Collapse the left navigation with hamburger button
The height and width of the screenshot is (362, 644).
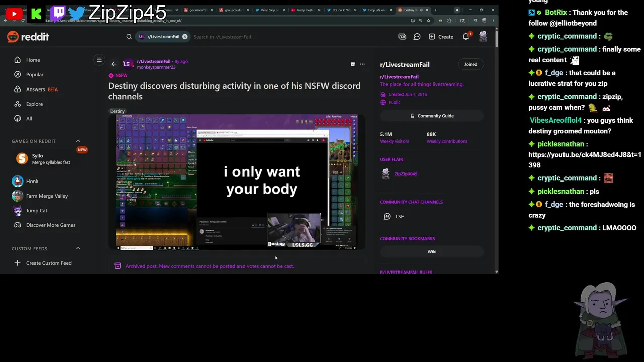(x=99, y=60)
